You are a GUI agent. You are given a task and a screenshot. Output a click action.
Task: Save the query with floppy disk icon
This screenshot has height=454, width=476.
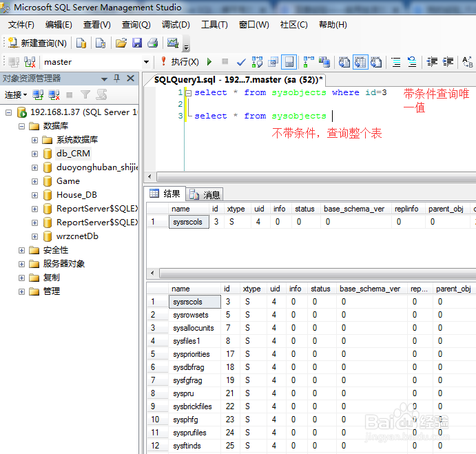137,43
